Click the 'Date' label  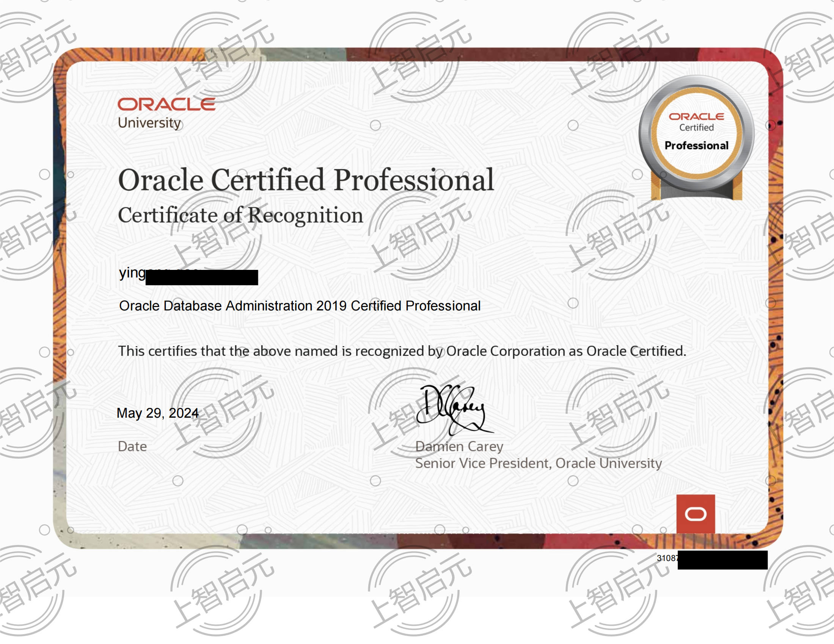click(132, 446)
